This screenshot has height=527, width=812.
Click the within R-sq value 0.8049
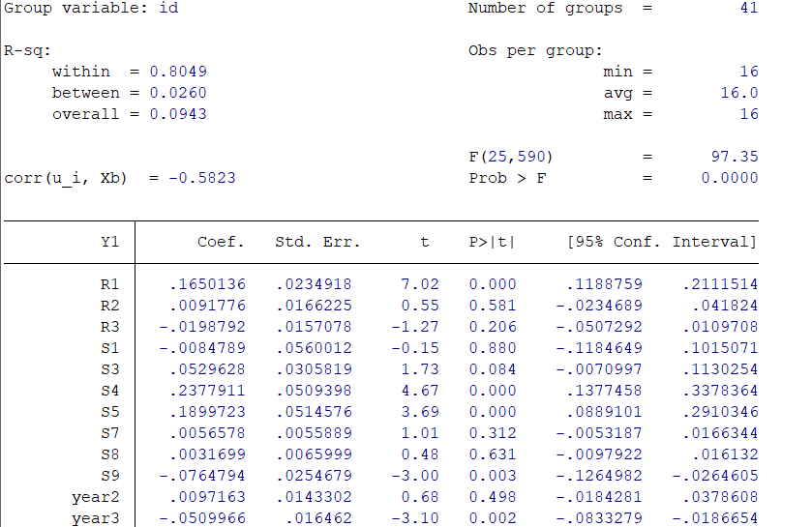click(178, 72)
